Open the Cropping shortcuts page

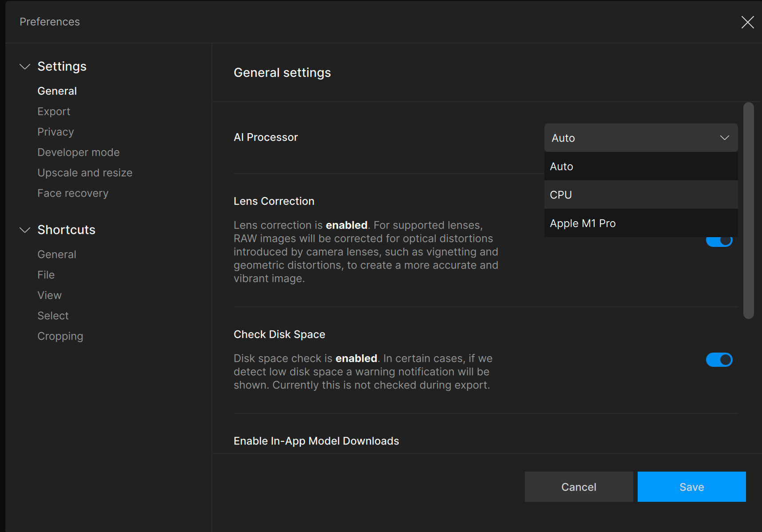60,336
